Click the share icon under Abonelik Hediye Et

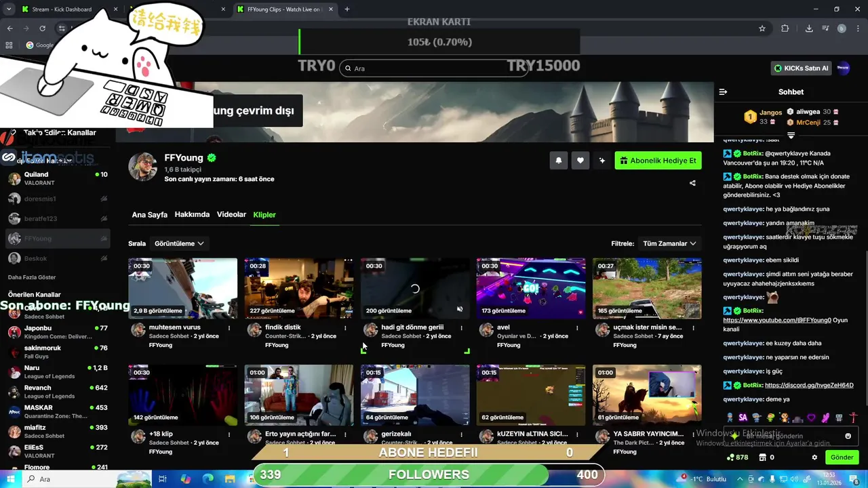[x=692, y=183]
